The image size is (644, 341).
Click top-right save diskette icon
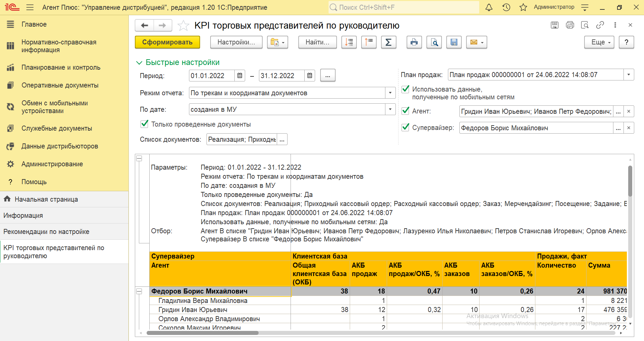pyautogui.click(x=555, y=25)
